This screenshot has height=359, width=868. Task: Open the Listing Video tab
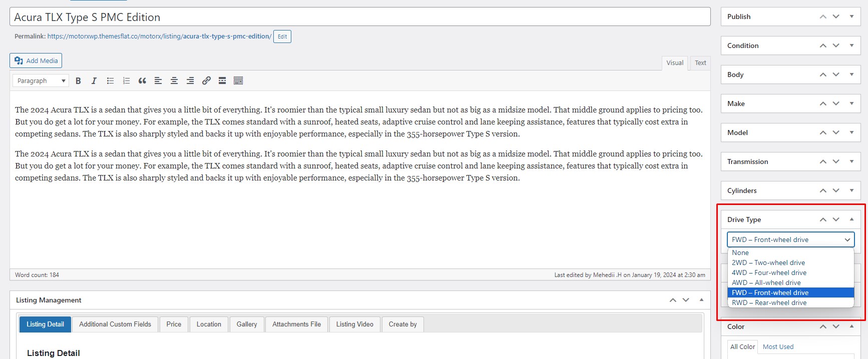(x=355, y=324)
